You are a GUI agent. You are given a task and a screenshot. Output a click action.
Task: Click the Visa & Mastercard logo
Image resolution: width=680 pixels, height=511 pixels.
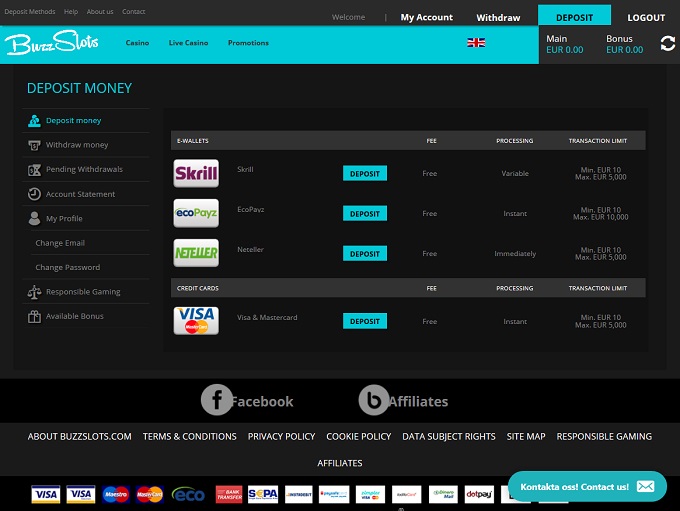(196, 321)
